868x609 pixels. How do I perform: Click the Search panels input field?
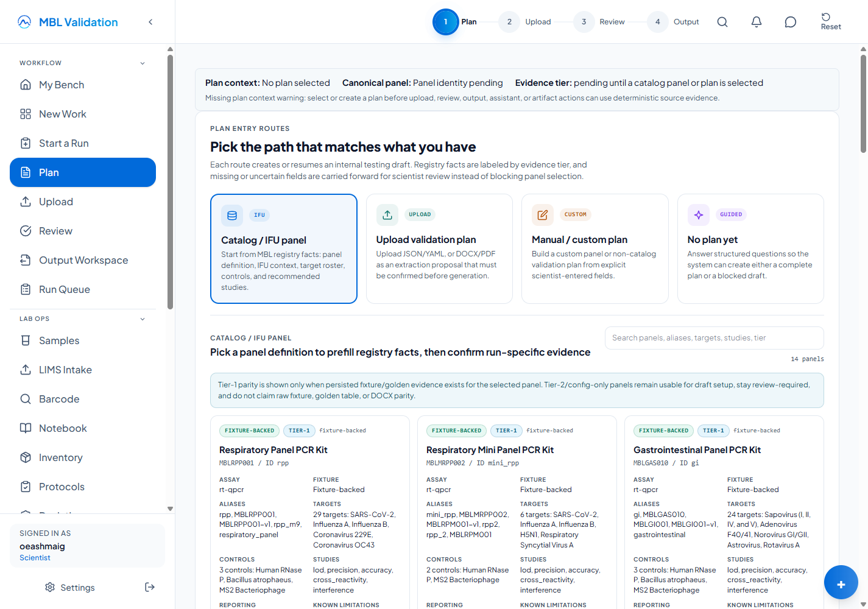coord(715,338)
